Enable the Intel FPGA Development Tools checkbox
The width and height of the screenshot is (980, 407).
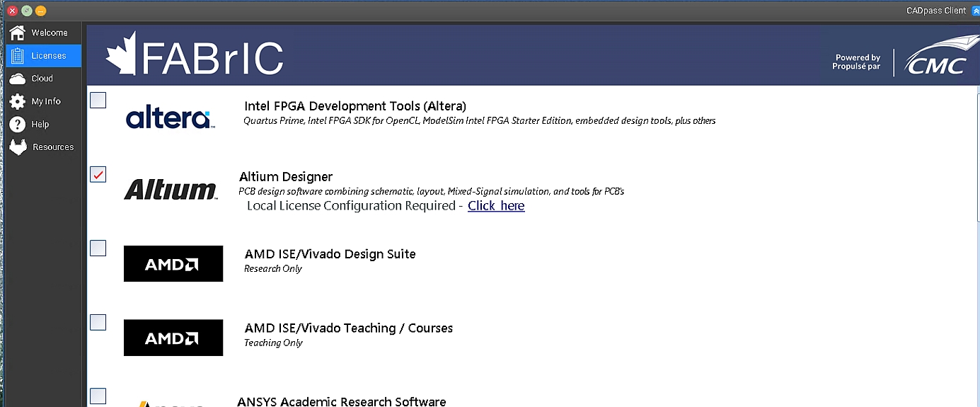[98, 101]
